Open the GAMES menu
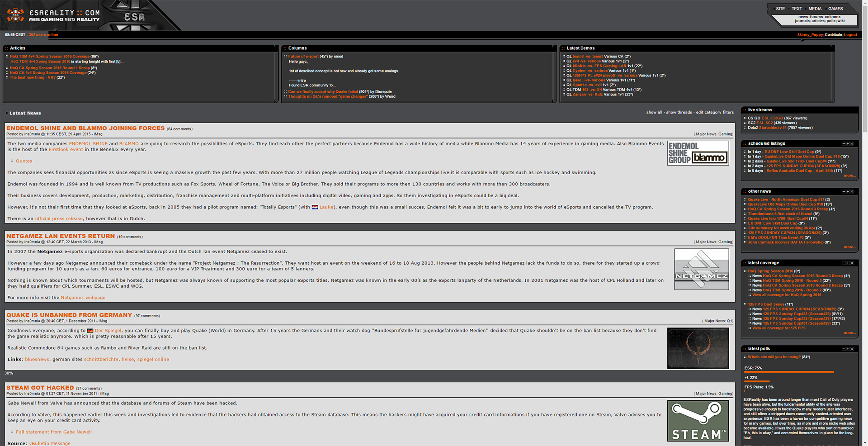The height and width of the screenshot is (446, 868). 835,9
